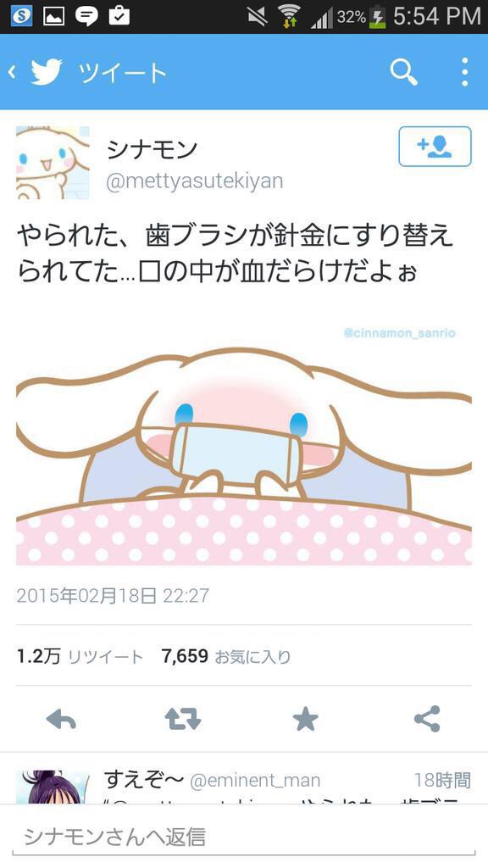
Task: Open @eminent_man profile link
Action: pos(255,781)
